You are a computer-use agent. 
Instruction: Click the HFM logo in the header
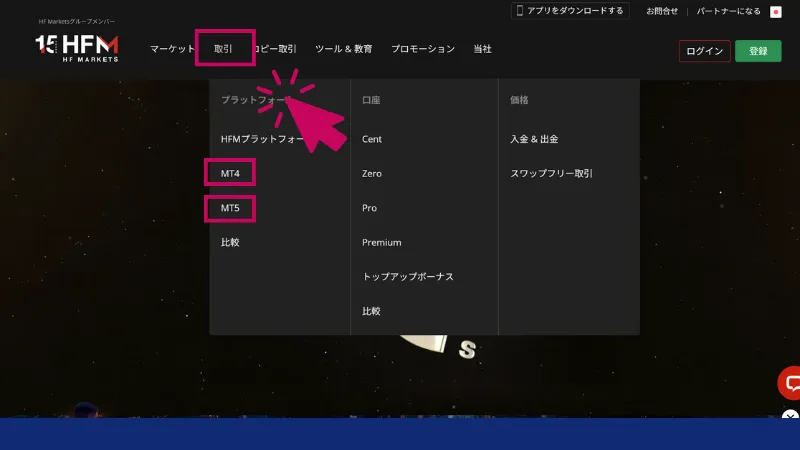[77, 47]
